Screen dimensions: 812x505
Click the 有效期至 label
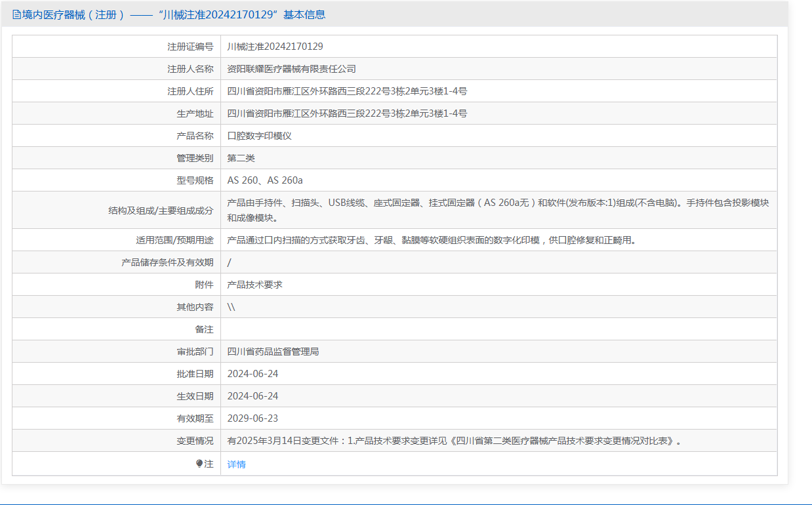tap(195, 418)
